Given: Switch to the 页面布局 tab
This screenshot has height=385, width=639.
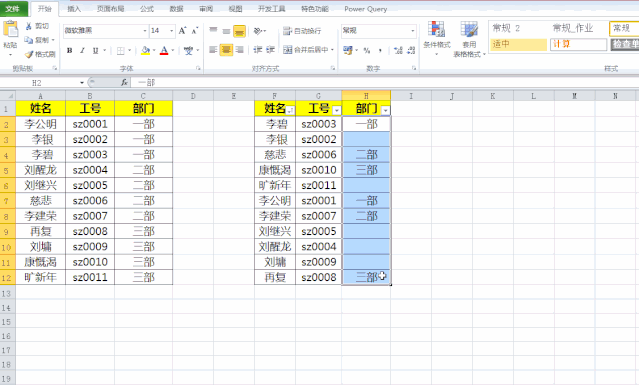Looking at the screenshot, I should click(x=110, y=9).
